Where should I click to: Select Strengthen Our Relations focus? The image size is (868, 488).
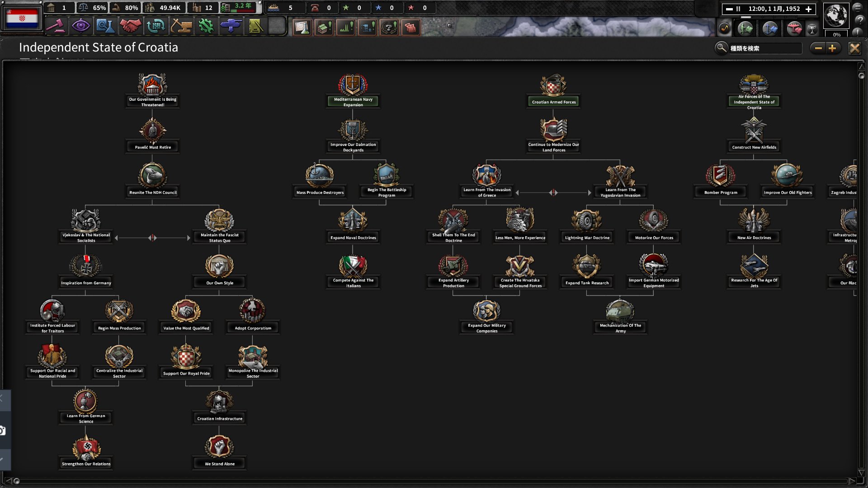(x=86, y=451)
